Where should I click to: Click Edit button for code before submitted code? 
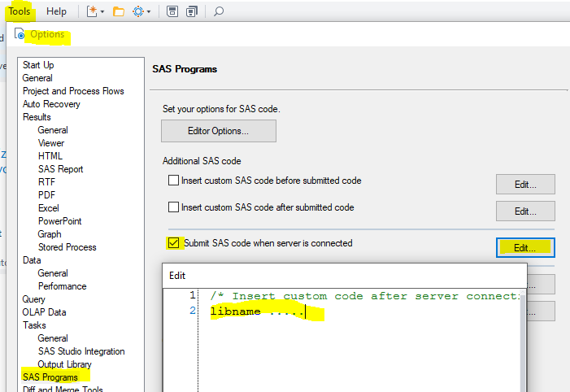(x=525, y=185)
